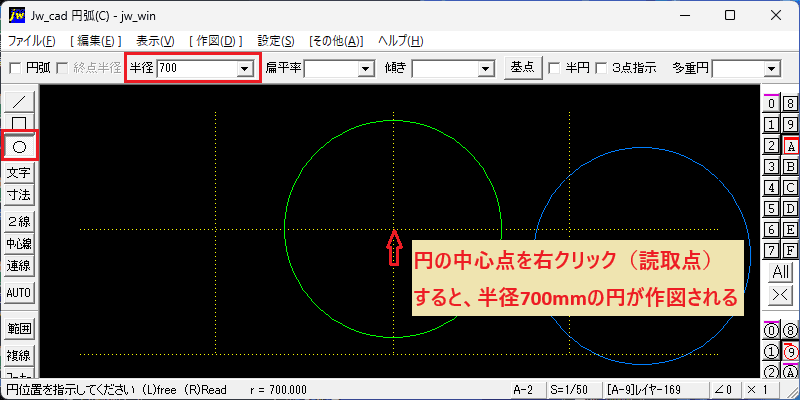Toggle layer 2 square button
Viewport: 800px width, 400px height.
click(771, 146)
